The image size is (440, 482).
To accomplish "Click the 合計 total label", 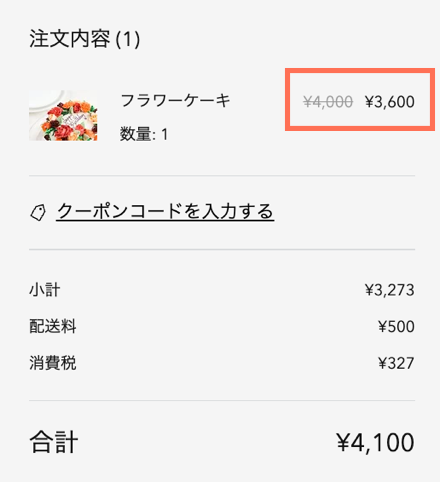I will click(54, 442).
